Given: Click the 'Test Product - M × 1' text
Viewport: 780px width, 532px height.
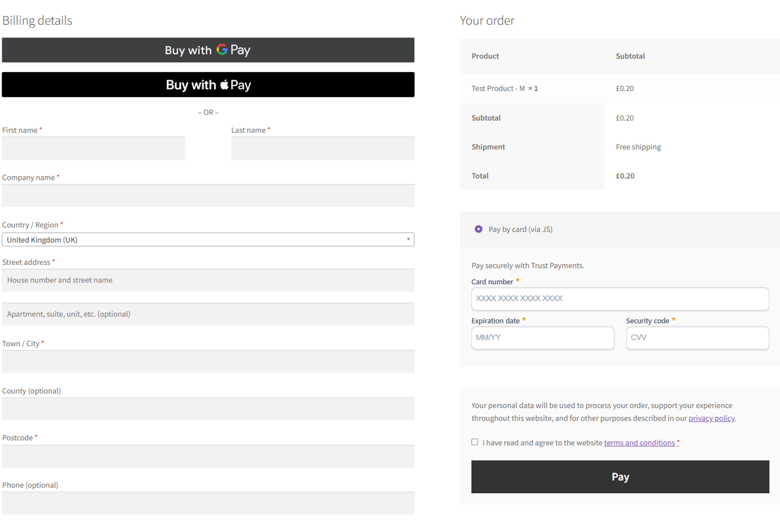Looking at the screenshot, I should [x=504, y=89].
